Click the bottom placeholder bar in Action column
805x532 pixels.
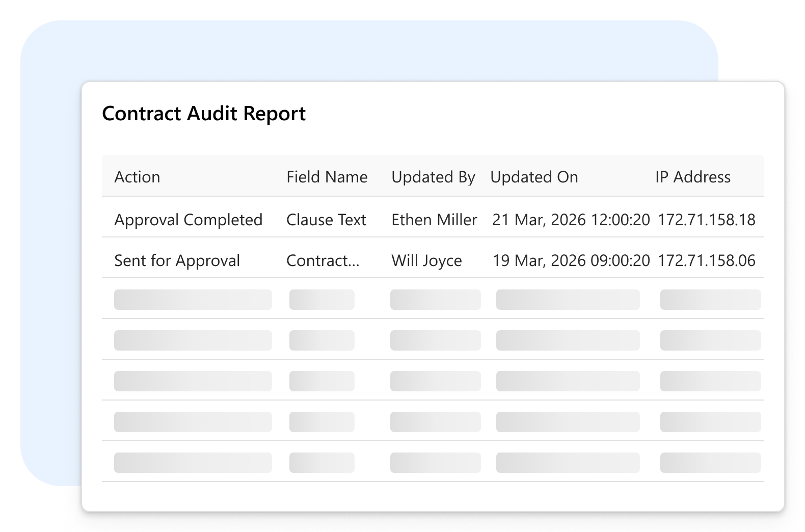point(193,463)
